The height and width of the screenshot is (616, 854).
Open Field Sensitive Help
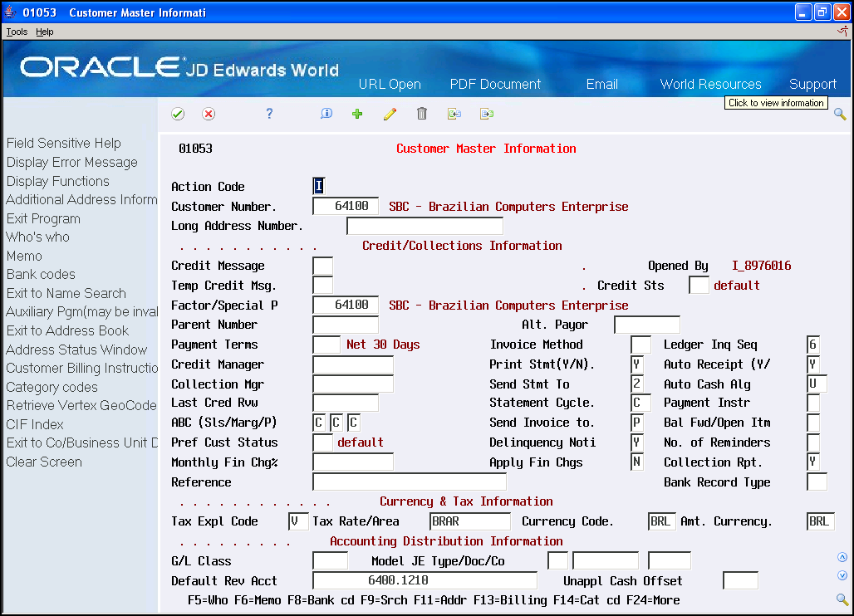[x=64, y=143]
